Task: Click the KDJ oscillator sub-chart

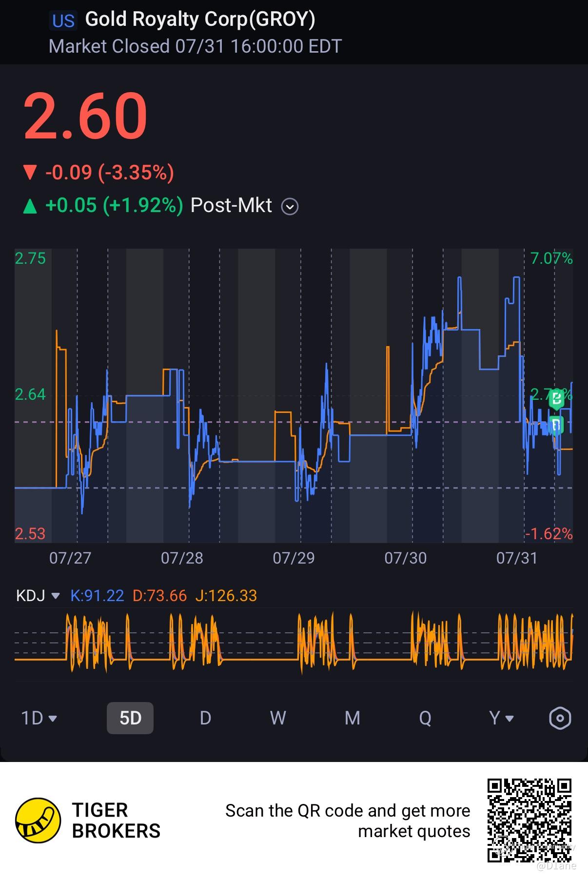Action: 294,643
